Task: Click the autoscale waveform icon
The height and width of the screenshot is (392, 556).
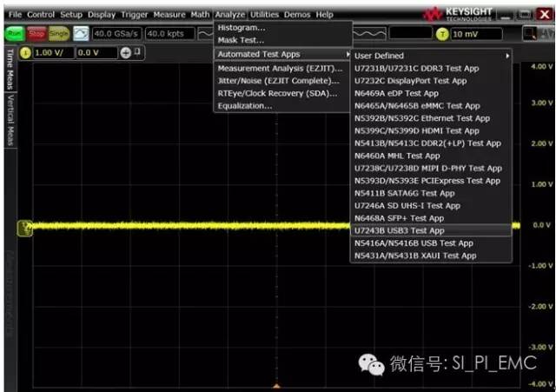Action: tap(80, 33)
